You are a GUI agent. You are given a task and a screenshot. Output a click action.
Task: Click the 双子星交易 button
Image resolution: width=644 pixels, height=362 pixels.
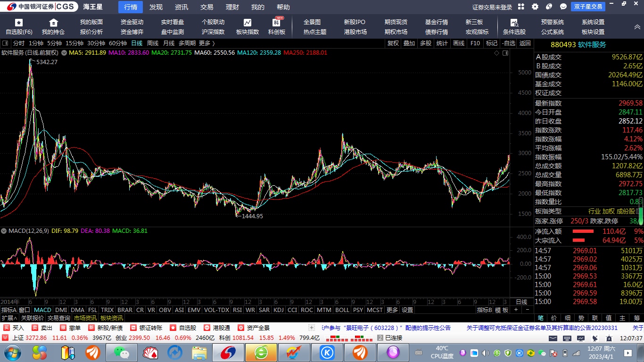click(588, 7)
